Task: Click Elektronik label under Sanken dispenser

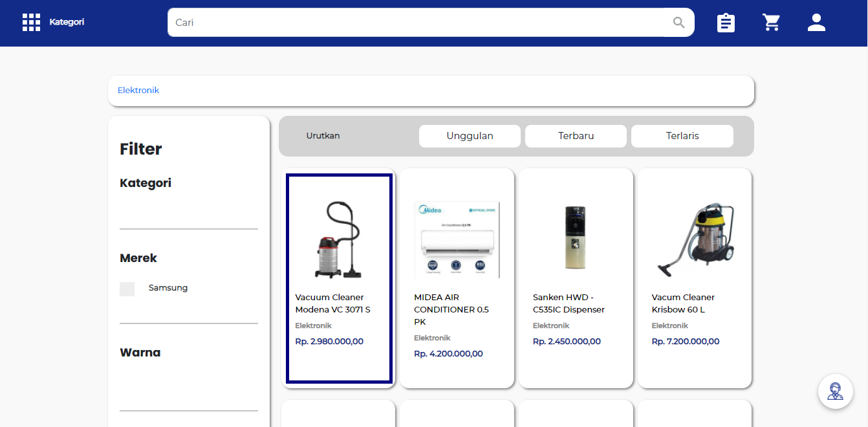Action: click(551, 325)
